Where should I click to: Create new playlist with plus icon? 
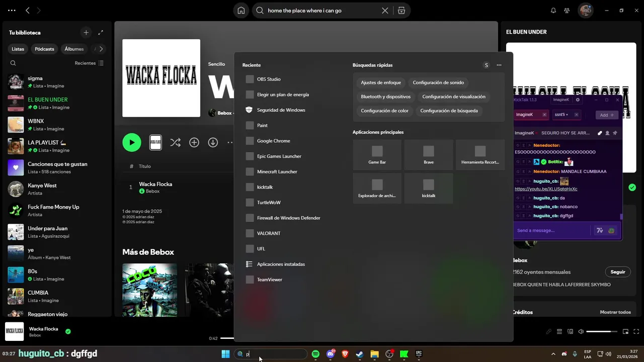[x=86, y=32]
